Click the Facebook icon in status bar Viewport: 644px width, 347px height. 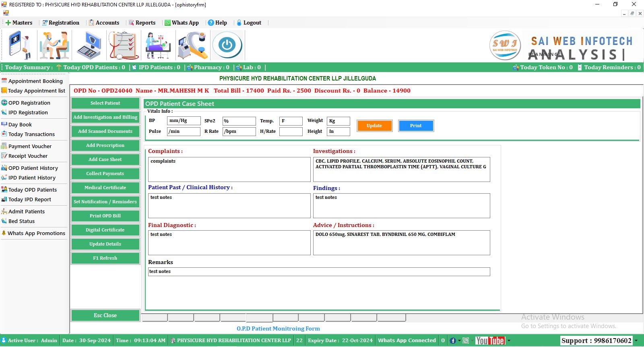(453, 341)
